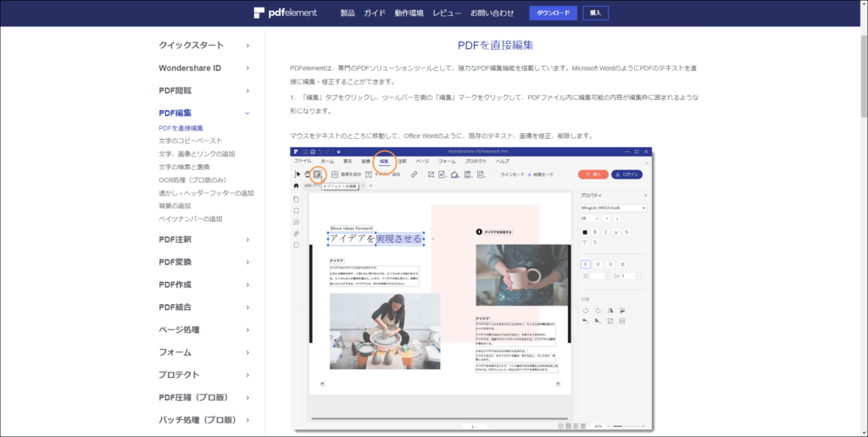Click the crop page icon in edit toolbar

[x=431, y=174]
